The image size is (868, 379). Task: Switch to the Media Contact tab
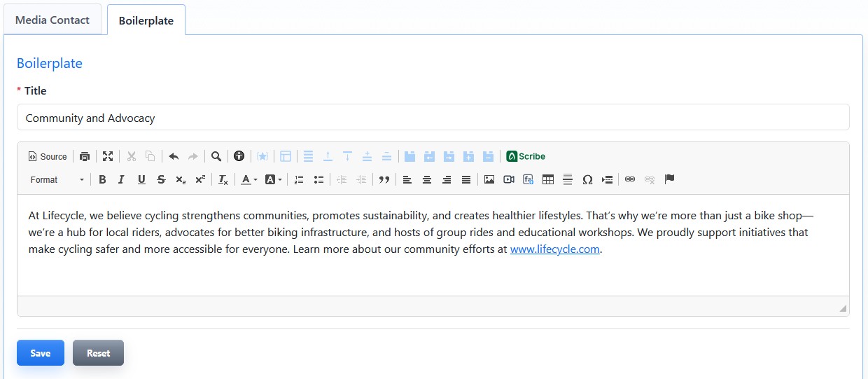tap(52, 20)
